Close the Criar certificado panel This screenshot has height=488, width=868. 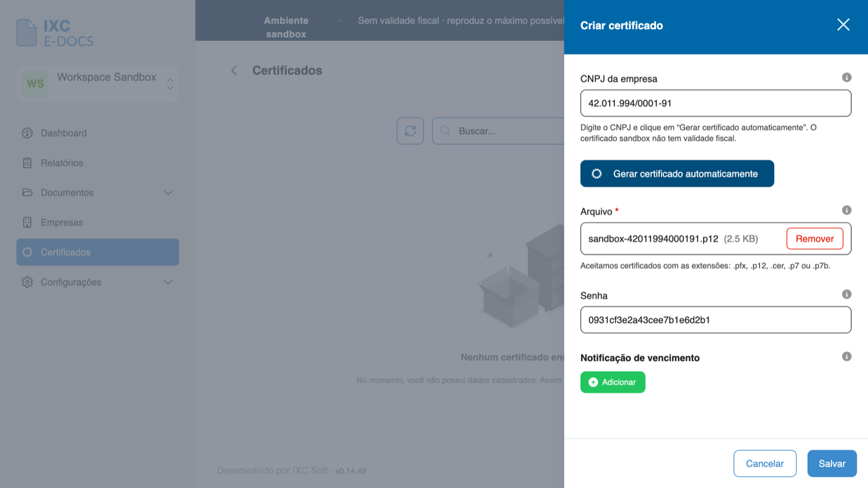click(843, 25)
